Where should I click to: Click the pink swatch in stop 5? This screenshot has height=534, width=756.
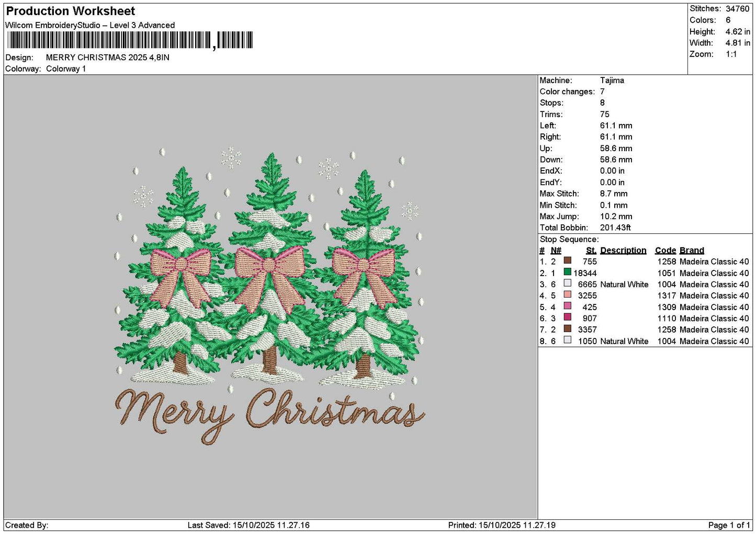point(567,306)
